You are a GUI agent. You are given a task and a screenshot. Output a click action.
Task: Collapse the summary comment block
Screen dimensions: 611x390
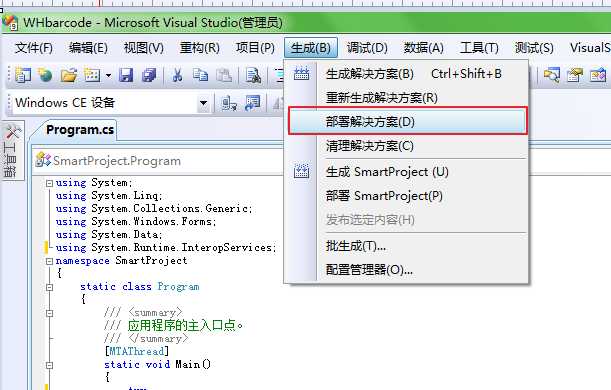49,313
